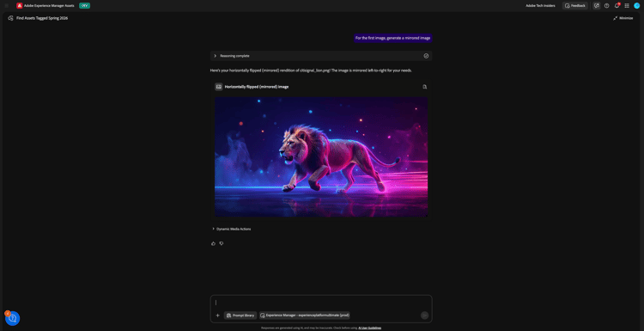The image size is (644, 331).
Task: Give thumbs up to the response
Action: click(x=213, y=243)
